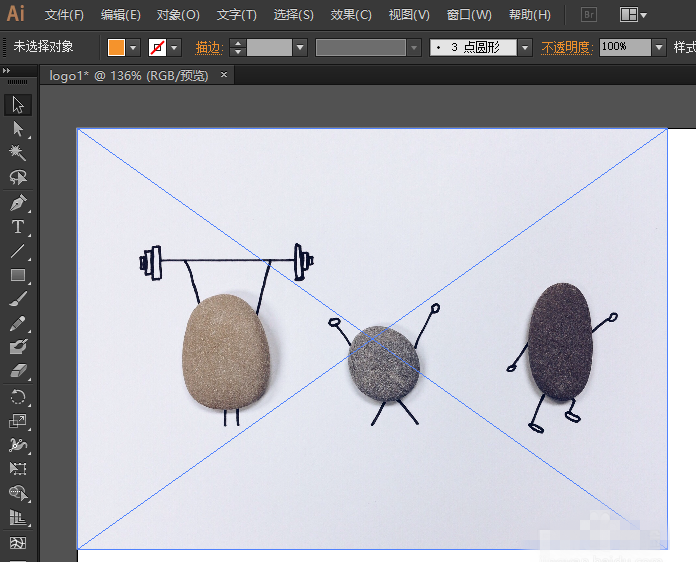Select the Eraser tool
Screen dimensions: 696x562
pos(17,371)
